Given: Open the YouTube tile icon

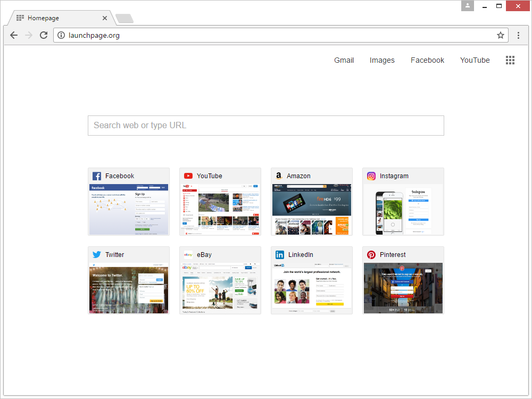Looking at the screenshot, I should coord(188,176).
